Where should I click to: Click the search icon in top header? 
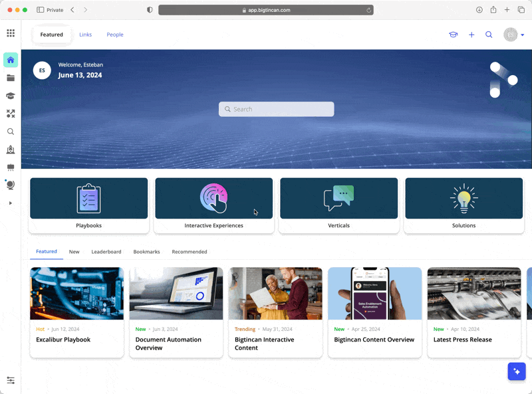tap(489, 35)
